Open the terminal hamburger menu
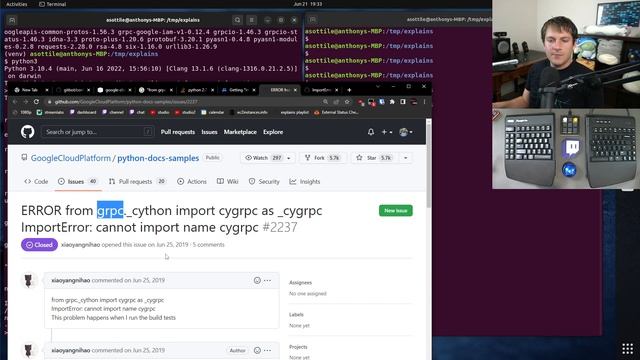 click(252, 20)
